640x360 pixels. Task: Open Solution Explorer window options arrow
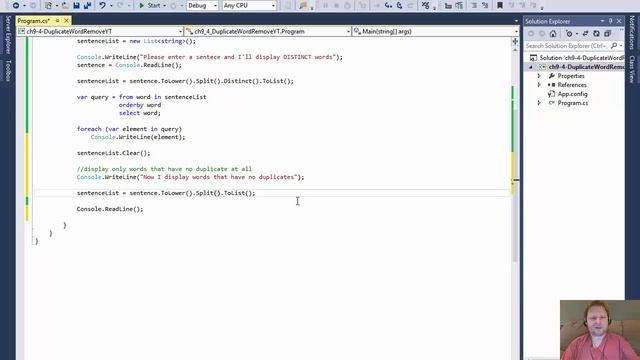(x=602, y=21)
